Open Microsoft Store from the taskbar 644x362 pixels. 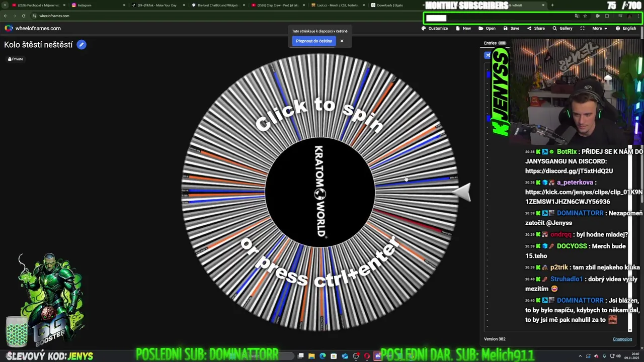click(334, 356)
